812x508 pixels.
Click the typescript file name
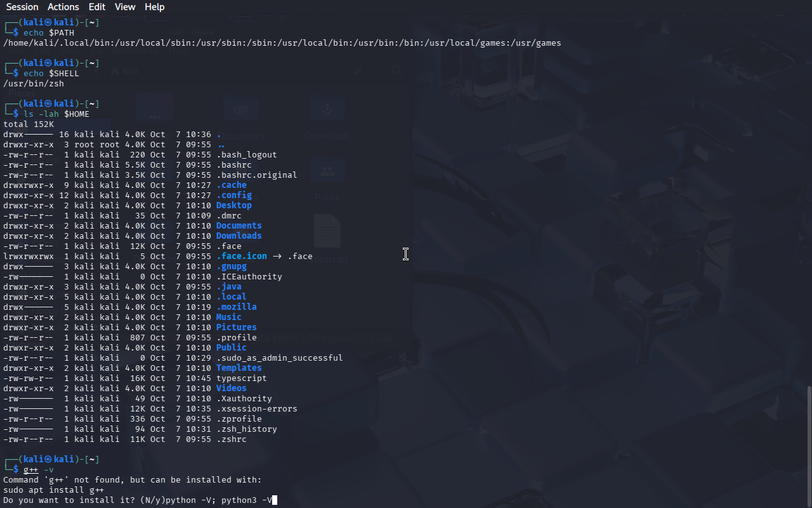241,378
